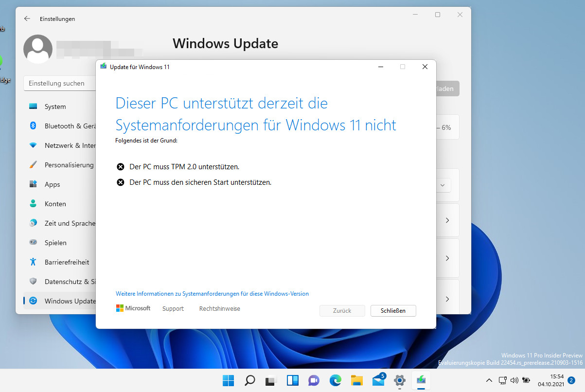Close the Einstellungen window

pos(460,15)
